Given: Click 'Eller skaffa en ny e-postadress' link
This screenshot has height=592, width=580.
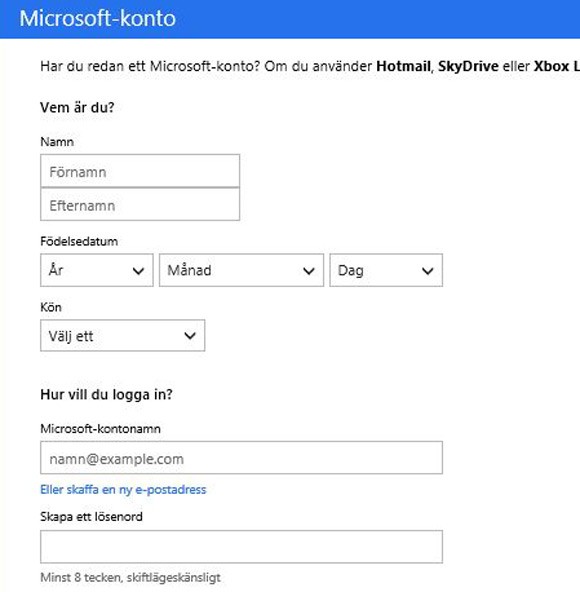Looking at the screenshot, I should coord(123,490).
